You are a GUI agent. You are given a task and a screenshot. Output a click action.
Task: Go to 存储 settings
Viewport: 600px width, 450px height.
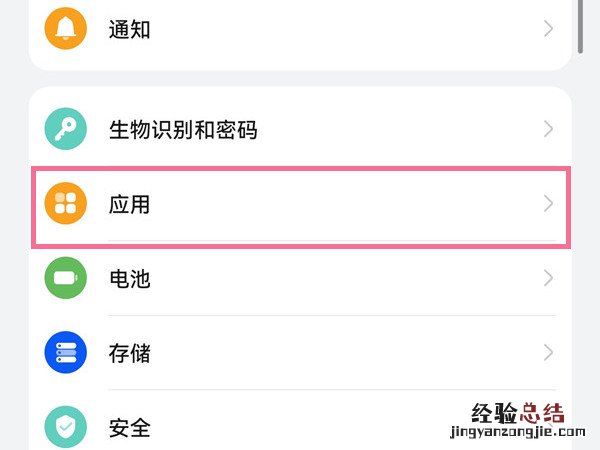tap(129, 353)
